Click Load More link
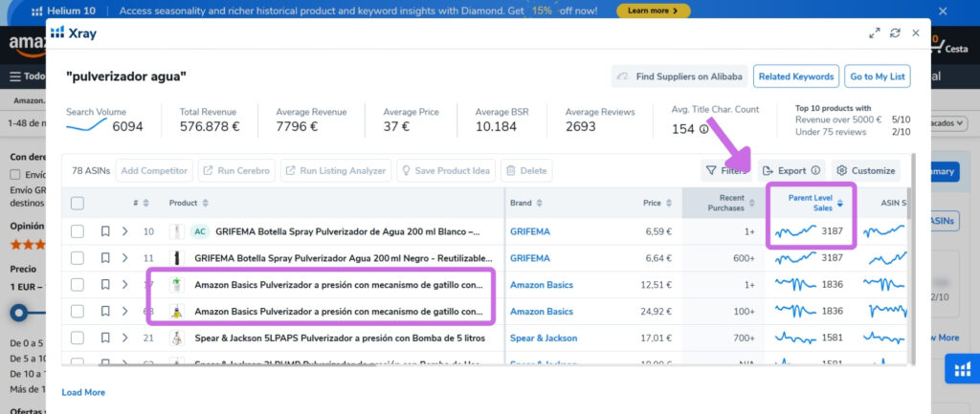The height and width of the screenshot is (414, 980). pos(83,392)
